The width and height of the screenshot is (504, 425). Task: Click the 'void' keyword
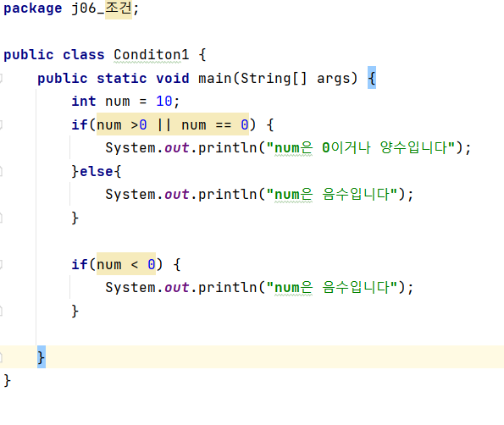click(173, 79)
